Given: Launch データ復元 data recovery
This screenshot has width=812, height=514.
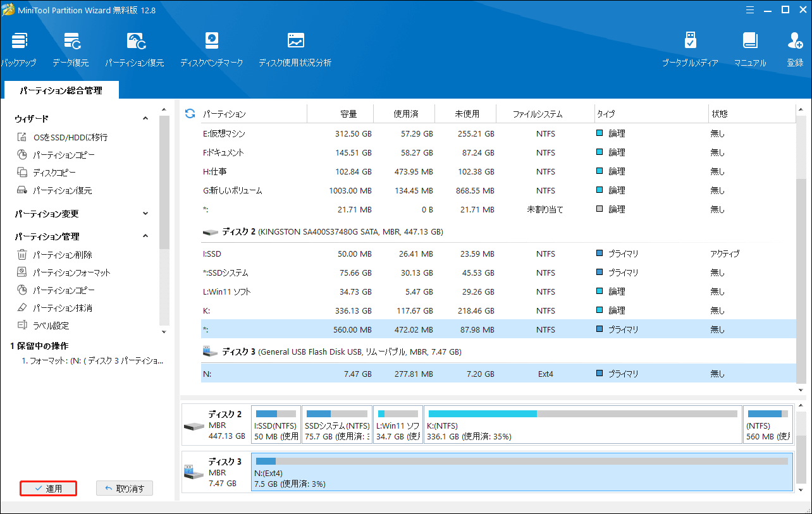Looking at the screenshot, I should point(71,49).
